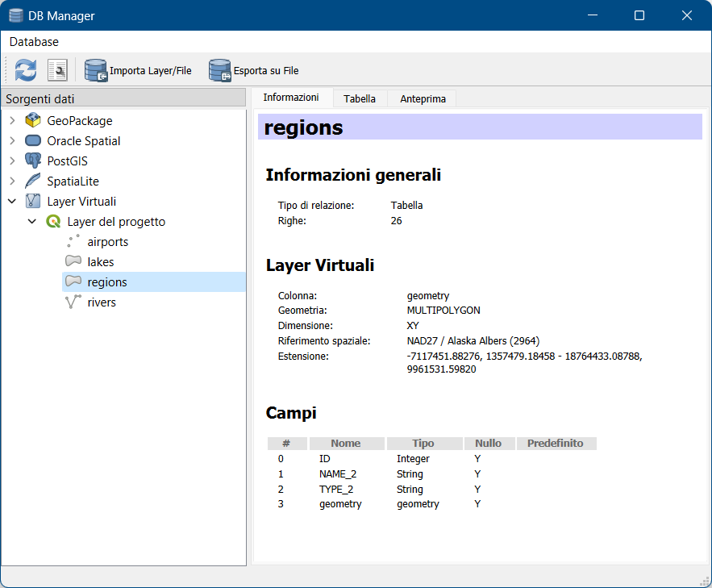Click the NAME_2 field name

[337, 474]
